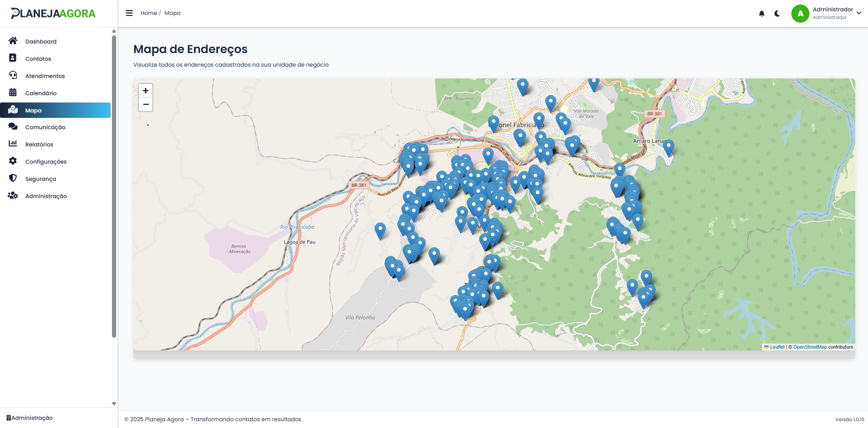Toggle dark mode with the moon icon

(x=777, y=14)
